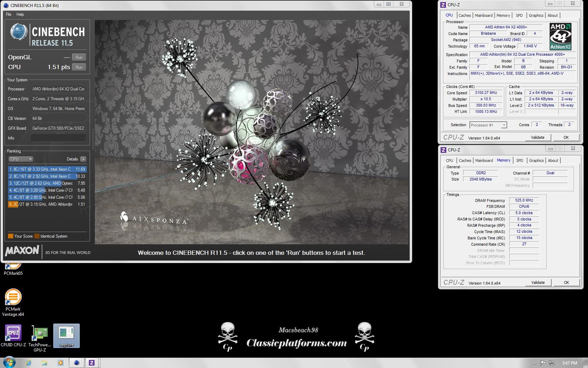Select CPU tab in bottom CPU-Z window

click(449, 161)
